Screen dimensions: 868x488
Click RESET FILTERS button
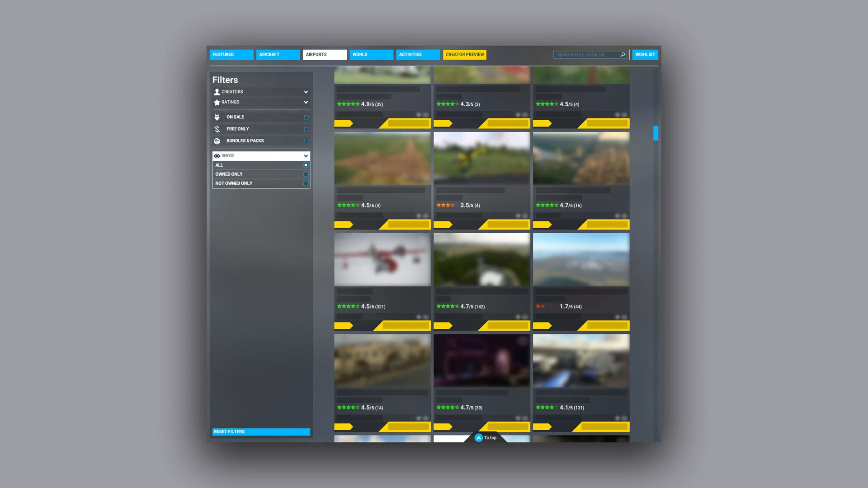pos(261,432)
